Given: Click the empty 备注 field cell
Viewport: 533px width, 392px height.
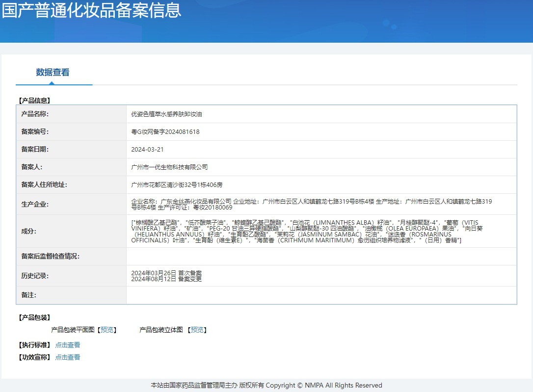Looking at the screenshot, I should click(321, 295).
